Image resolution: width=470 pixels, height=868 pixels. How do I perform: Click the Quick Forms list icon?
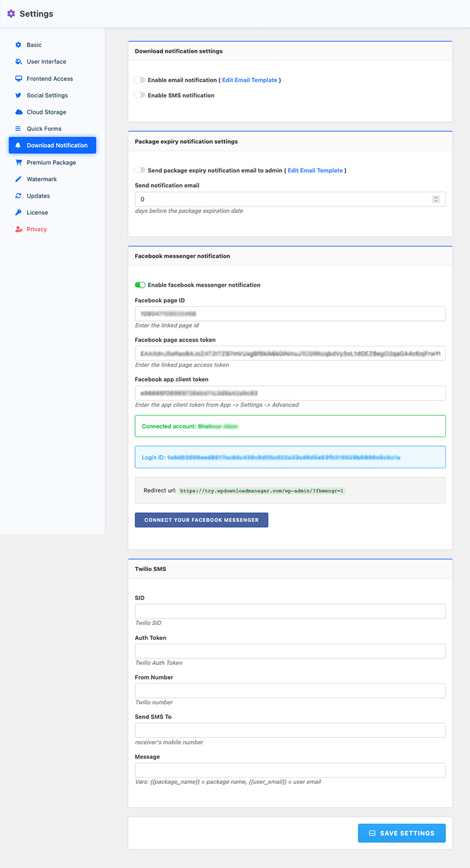[19, 129]
